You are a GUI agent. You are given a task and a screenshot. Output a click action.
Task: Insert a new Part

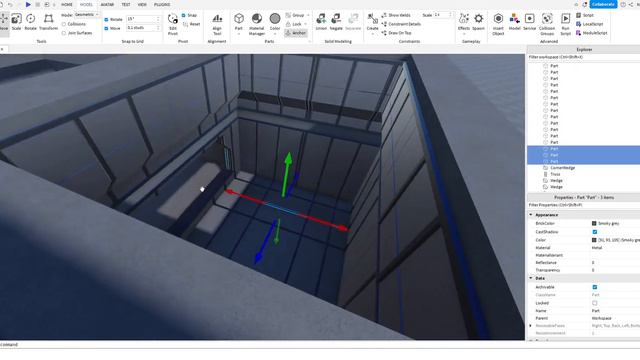(239, 22)
